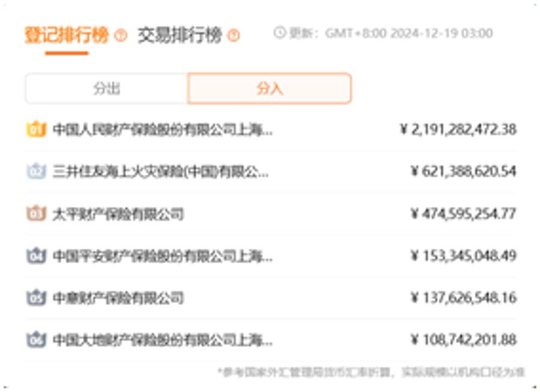The image size is (540, 392).
Task: Click amount ¥ 2,191,282,472.38
Action: (x=458, y=130)
